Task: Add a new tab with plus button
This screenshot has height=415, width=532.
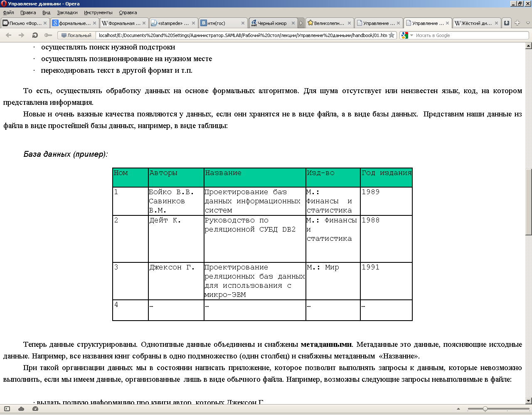Action: click(x=517, y=23)
